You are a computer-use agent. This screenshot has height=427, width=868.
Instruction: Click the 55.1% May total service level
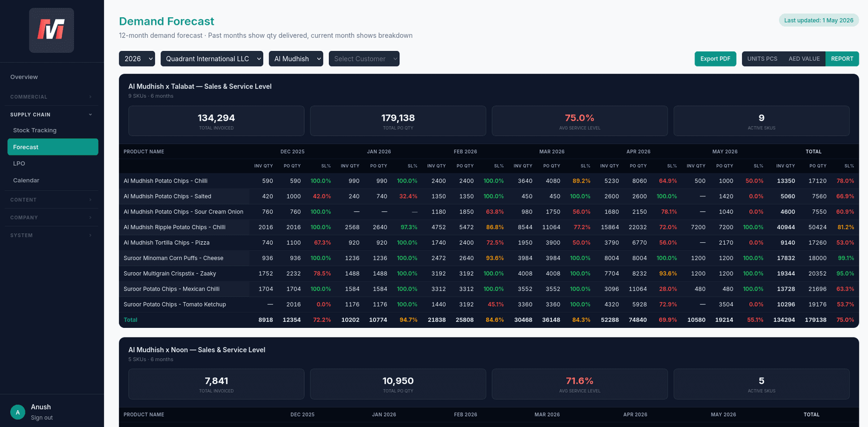(x=755, y=320)
